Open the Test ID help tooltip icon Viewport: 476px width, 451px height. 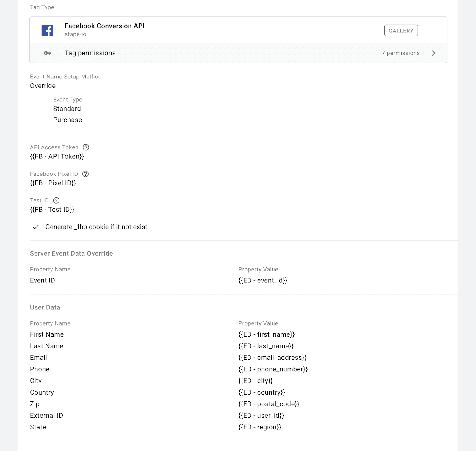[57, 200]
